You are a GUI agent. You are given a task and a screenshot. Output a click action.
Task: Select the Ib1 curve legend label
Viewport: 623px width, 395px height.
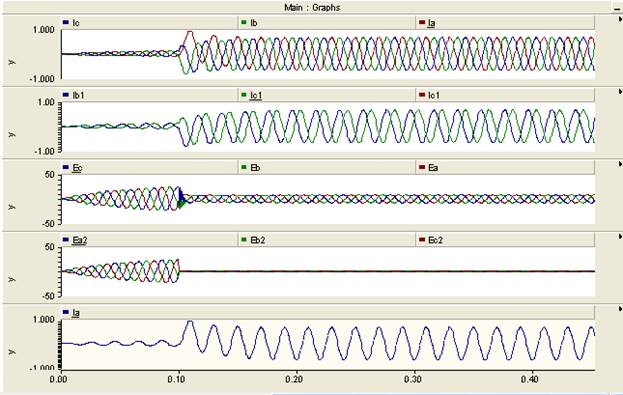pyautogui.click(x=78, y=95)
